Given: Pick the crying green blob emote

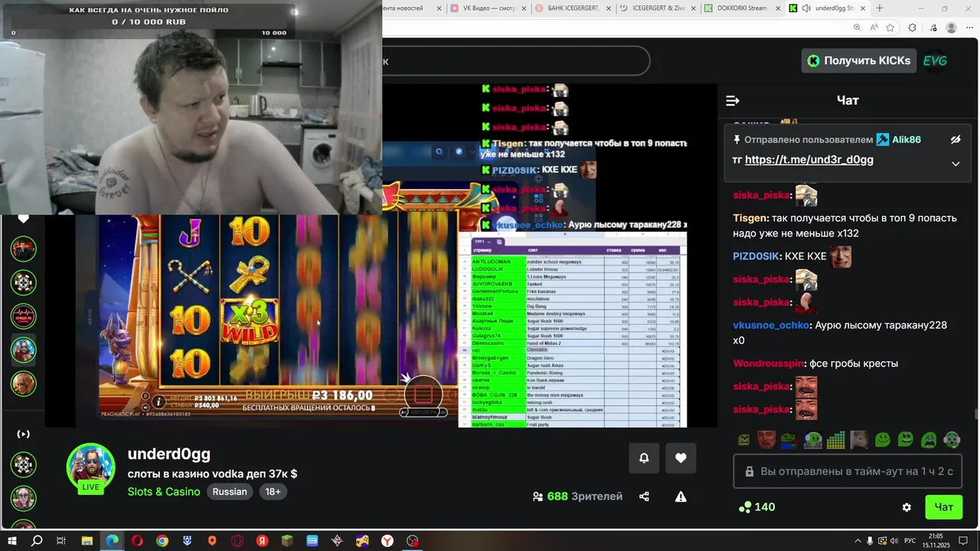Looking at the screenshot, I should tap(929, 440).
